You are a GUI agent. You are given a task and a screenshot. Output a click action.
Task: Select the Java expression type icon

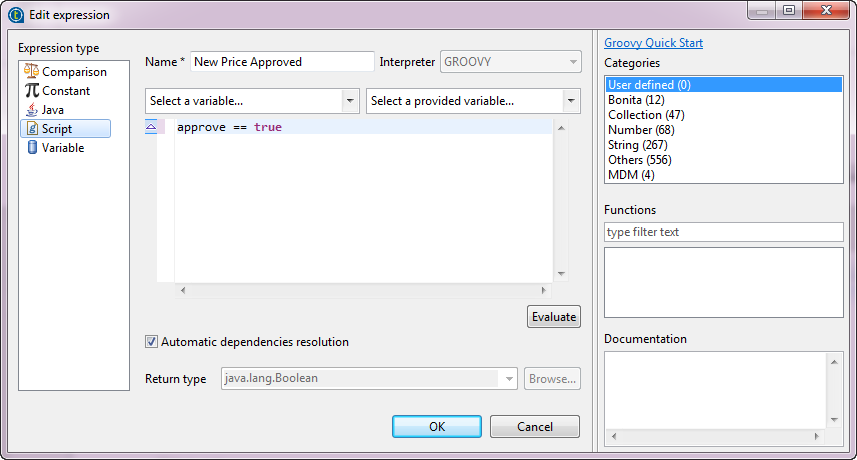click(x=31, y=110)
